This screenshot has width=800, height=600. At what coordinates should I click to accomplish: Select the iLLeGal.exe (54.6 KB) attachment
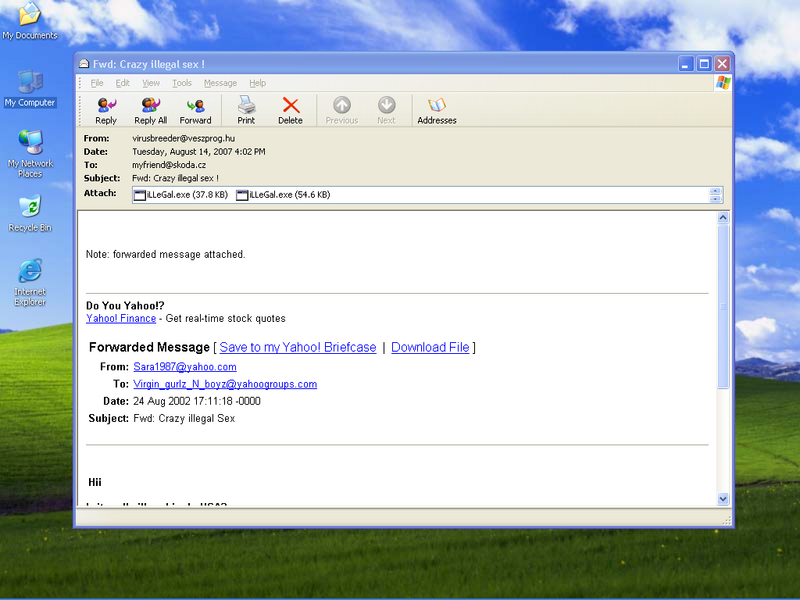283,195
